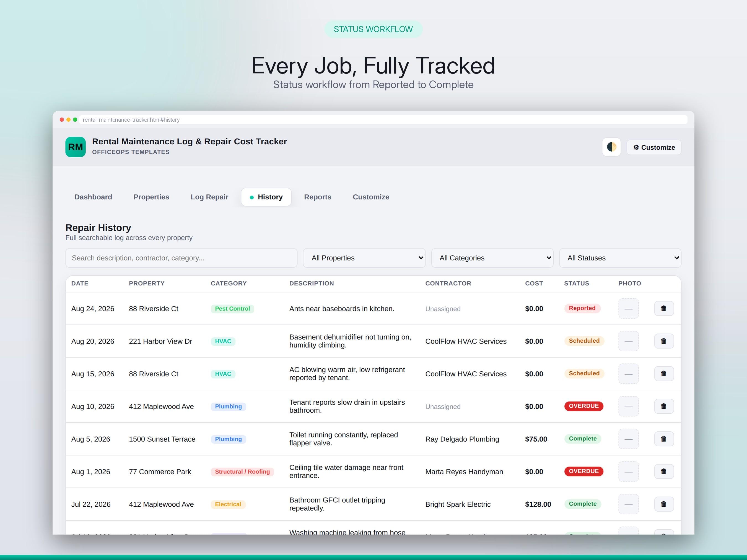The image size is (747, 560).
Task: Expand the All Categories dropdown
Action: pos(492,258)
